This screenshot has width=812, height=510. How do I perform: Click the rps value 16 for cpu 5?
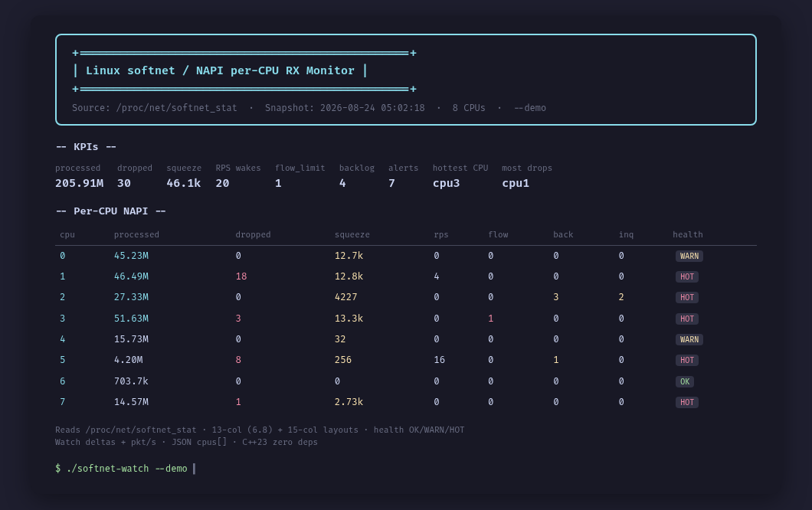click(x=439, y=359)
